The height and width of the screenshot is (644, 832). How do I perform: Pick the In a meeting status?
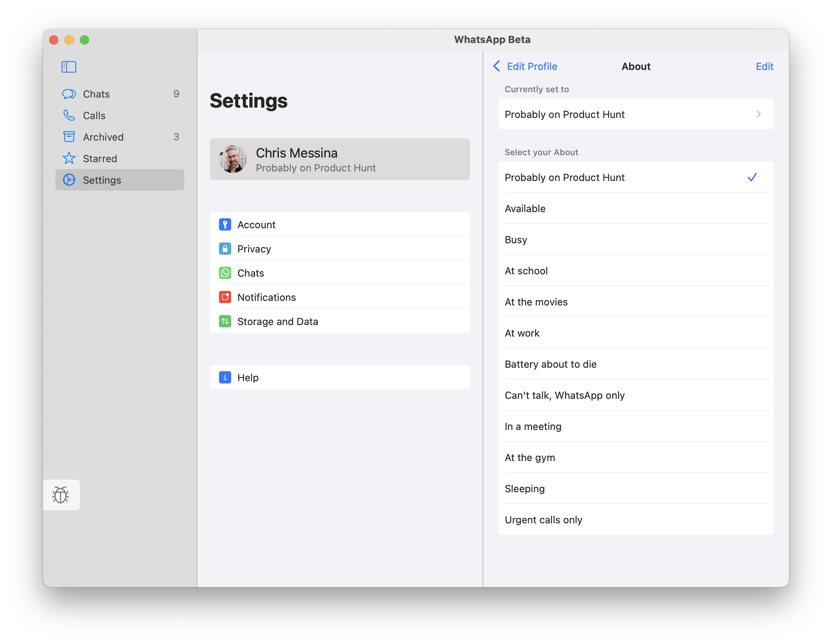[x=636, y=426]
